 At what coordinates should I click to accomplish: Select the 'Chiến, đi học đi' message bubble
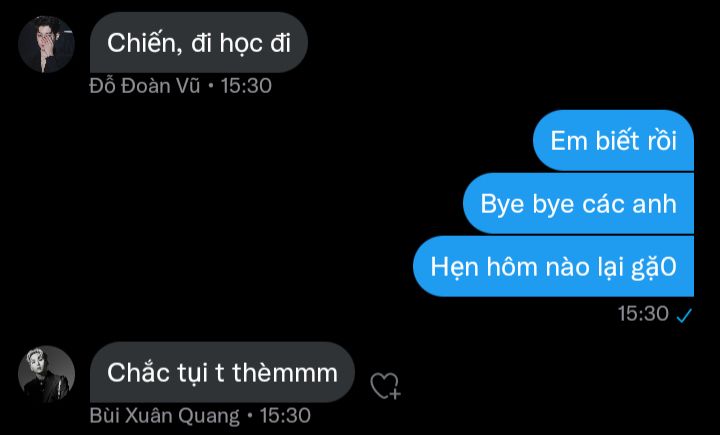pyautogui.click(x=199, y=42)
